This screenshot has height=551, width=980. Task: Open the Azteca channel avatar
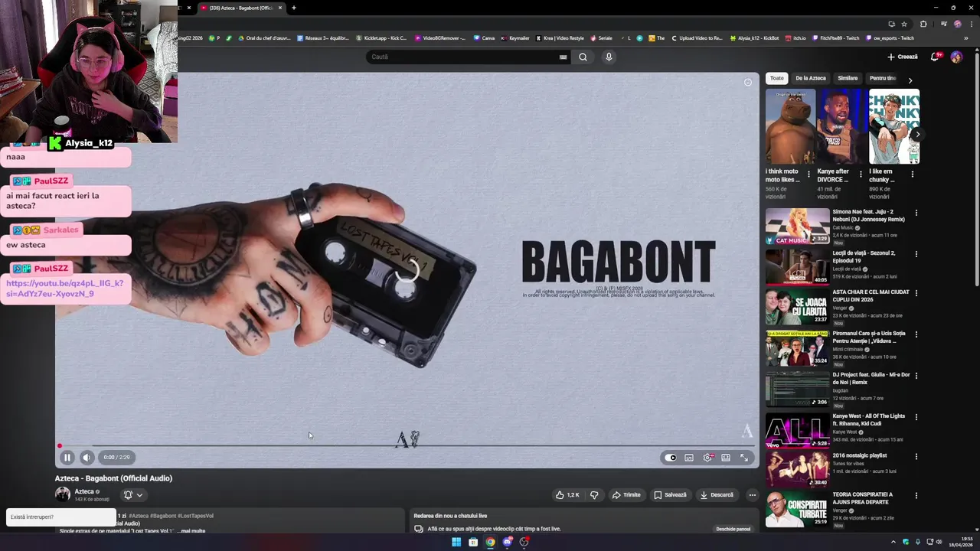click(63, 494)
